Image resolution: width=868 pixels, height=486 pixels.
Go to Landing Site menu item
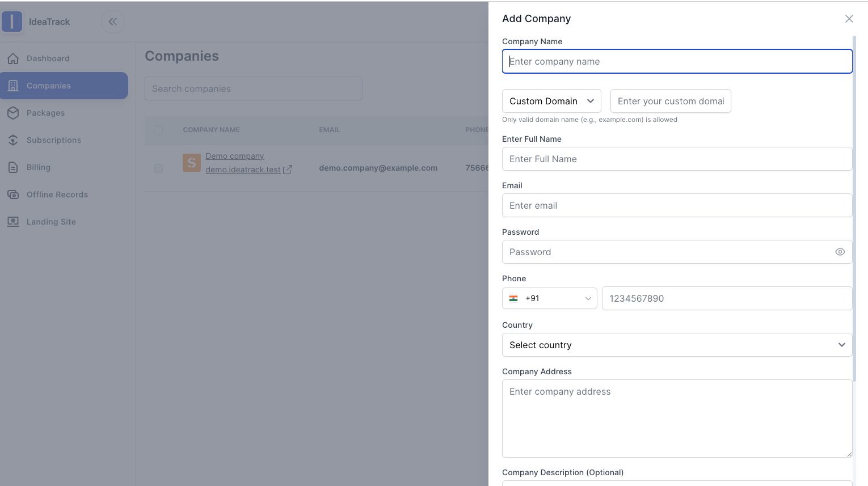coord(51,222)
